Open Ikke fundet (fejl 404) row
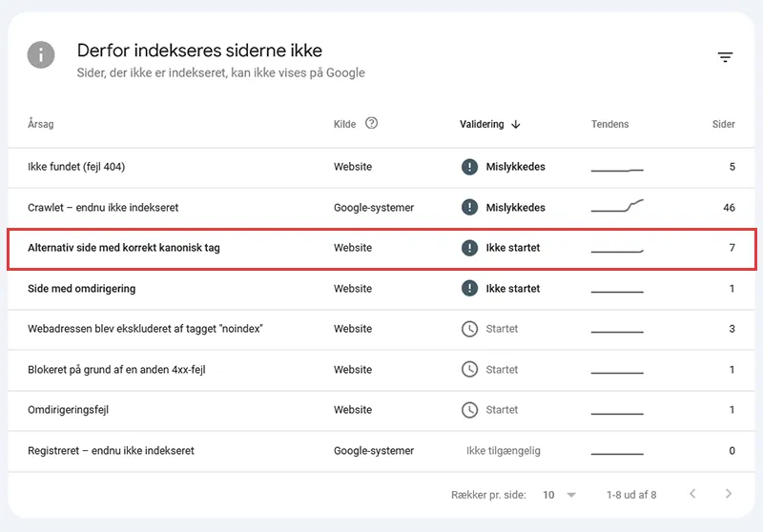The width and height of the screenshot is (763, 532). tap(381, 167)
